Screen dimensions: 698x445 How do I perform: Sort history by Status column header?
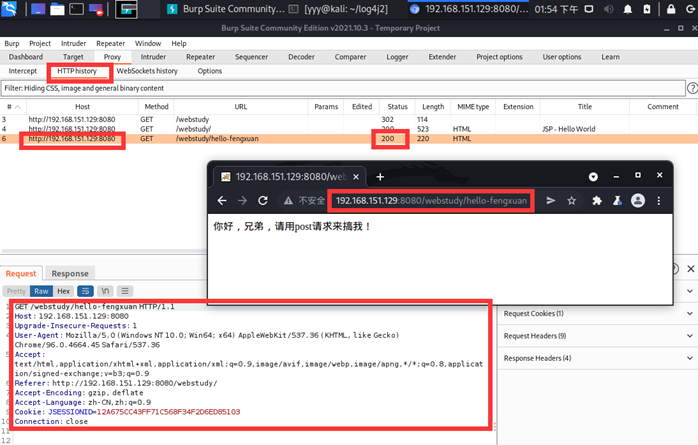398,107
